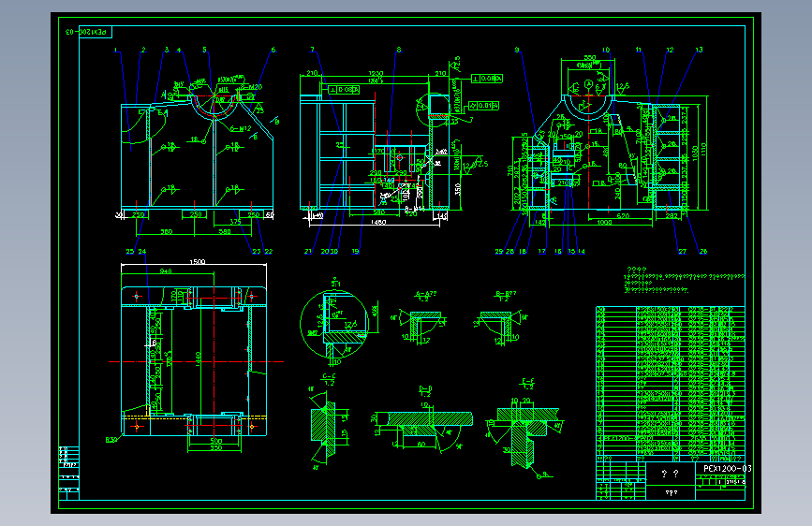Select part balloon number 16

[558, 252]
